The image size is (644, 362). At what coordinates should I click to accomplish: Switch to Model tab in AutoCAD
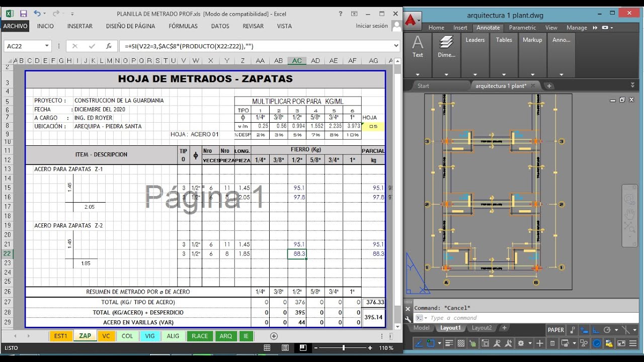[422, 328]
